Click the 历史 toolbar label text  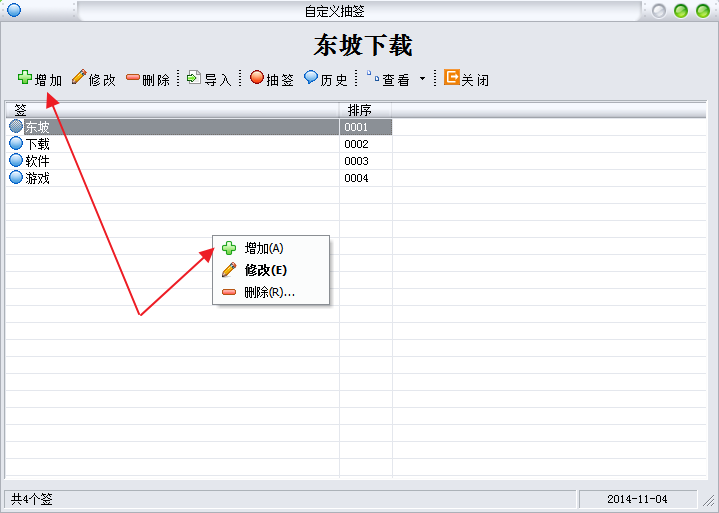point(334,80)
